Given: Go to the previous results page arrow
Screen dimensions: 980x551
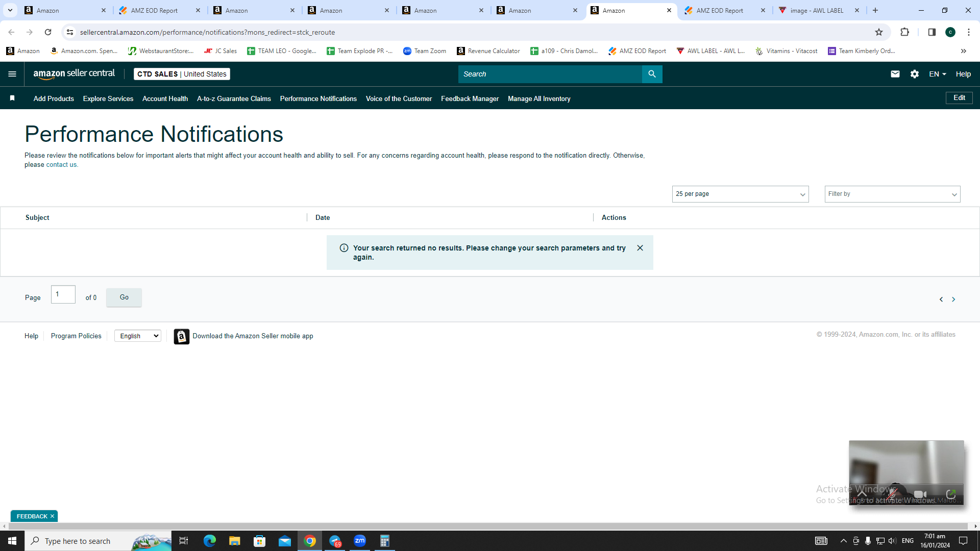Looking at the screenshot, I should (x=941, y=299).
